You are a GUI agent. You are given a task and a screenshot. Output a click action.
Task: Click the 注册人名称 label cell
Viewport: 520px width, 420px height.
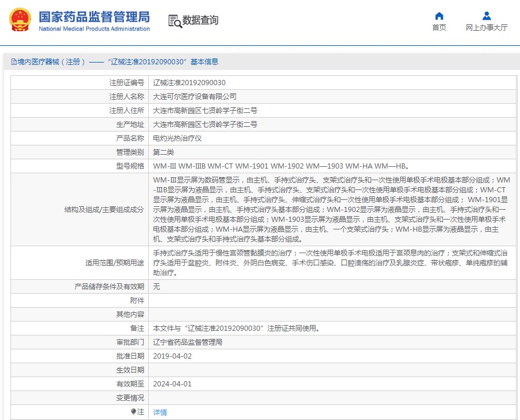(x=79, y=97)
